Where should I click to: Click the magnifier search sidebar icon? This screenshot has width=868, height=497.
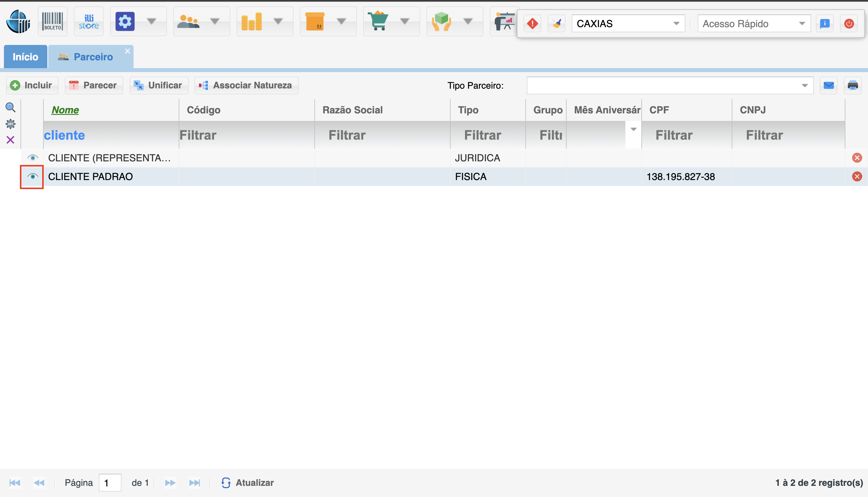tap(11, 108)
